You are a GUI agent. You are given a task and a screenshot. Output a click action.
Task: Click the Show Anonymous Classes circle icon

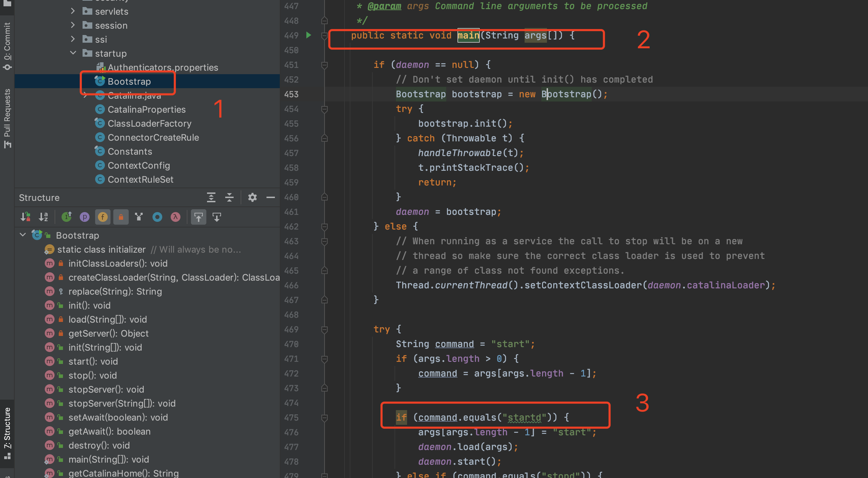[157, 217]
